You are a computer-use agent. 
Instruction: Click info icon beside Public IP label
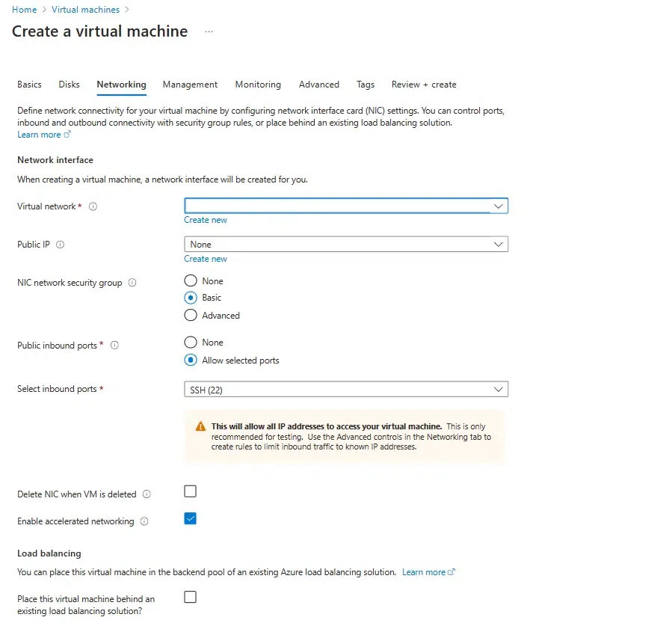click(x=61, y=245)
